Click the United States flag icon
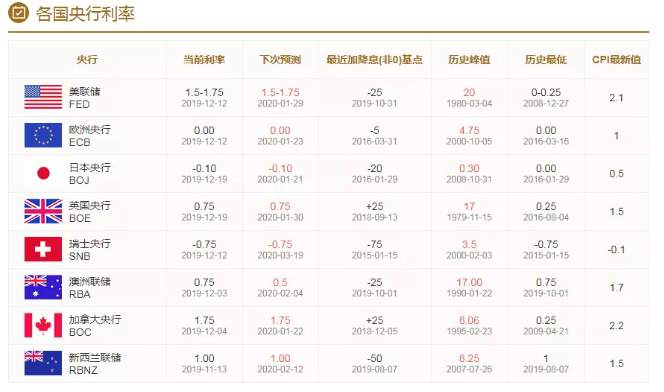The width and height of the screenshot is (664, 392). click(x=43, y=97)
